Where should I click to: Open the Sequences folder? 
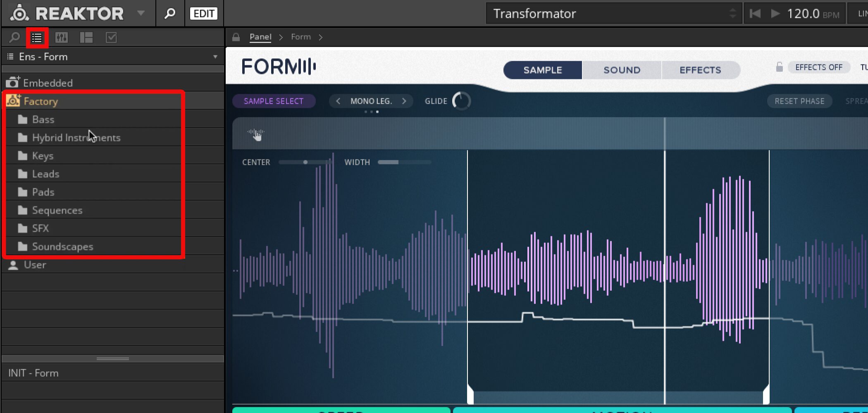click(113, 210)
